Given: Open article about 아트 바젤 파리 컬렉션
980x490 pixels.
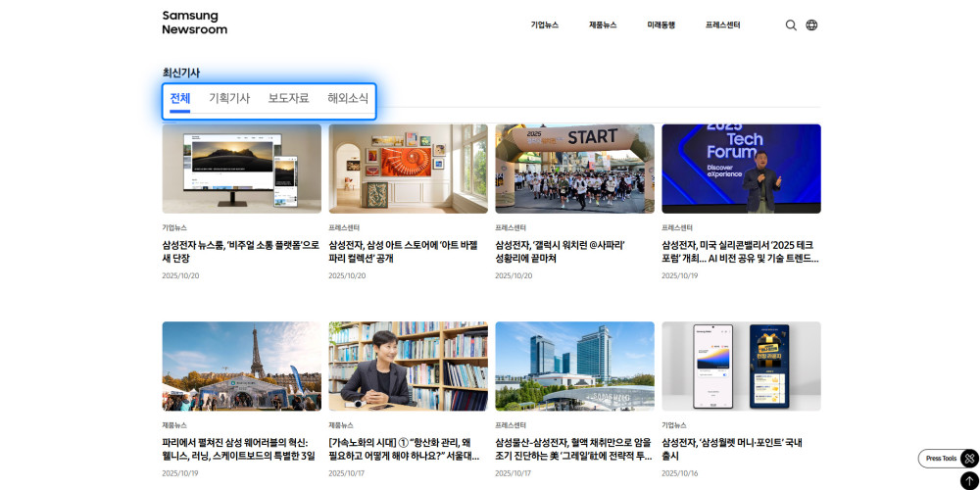Looking at the screenshot, I should 403,251.
